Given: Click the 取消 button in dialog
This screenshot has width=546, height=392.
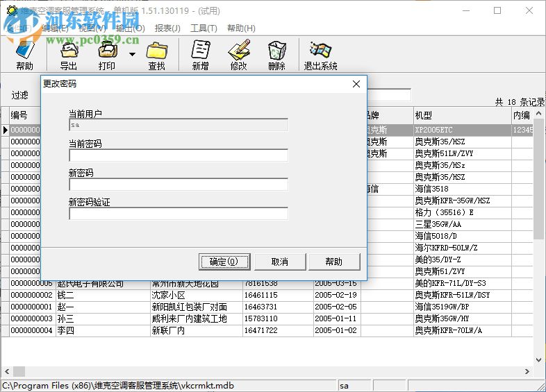Looking at the screenshot, I should pyautogui.click(x=280, y=262).
